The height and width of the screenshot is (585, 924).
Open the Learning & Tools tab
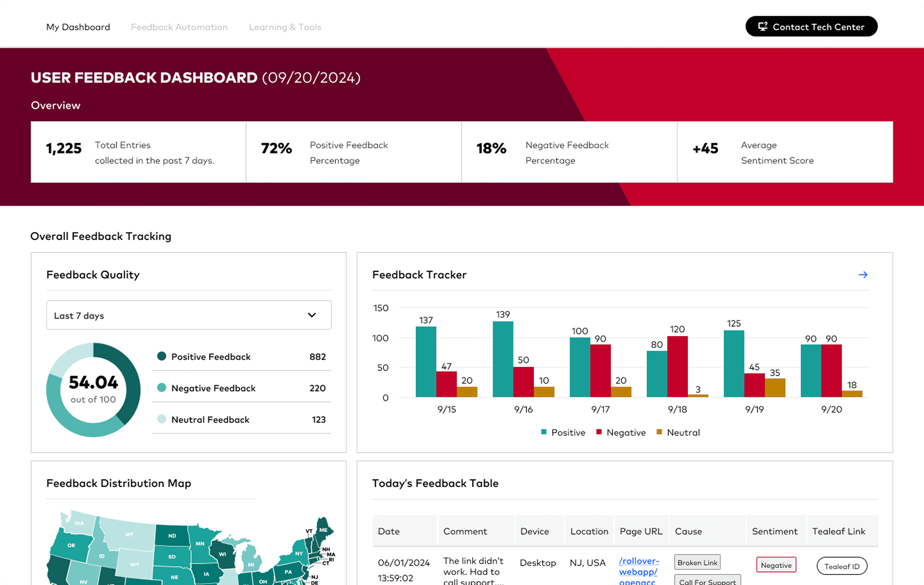285,27
